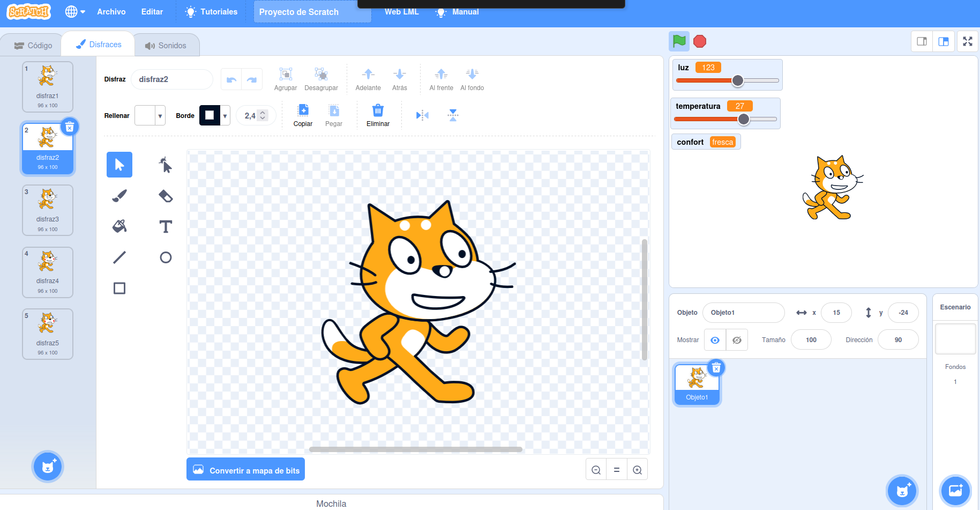Click the Eliminar delete button
Image resolution: width=980 pixels, height=510 pixels.
[378, 115]
